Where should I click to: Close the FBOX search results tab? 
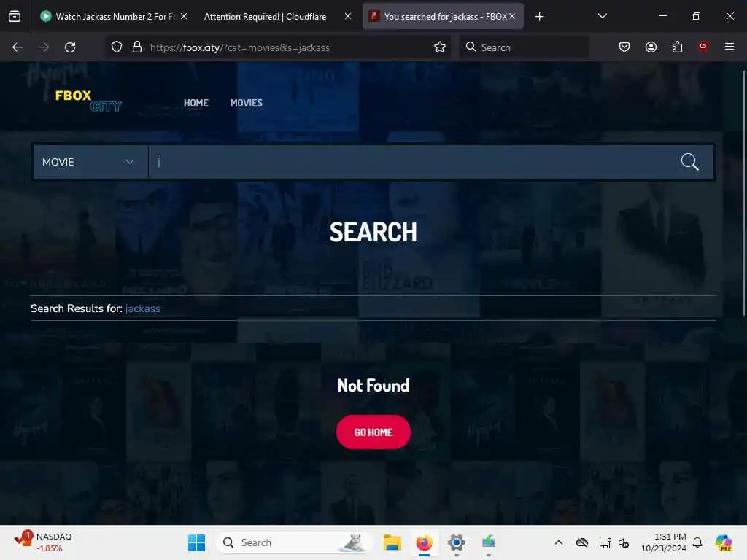(x=512, y=16)
